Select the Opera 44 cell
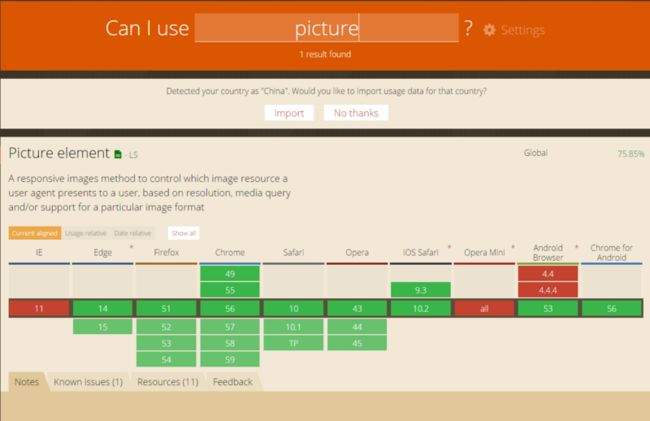The height and width of the screenshot is (421, 650). click(x=357, y=327)
